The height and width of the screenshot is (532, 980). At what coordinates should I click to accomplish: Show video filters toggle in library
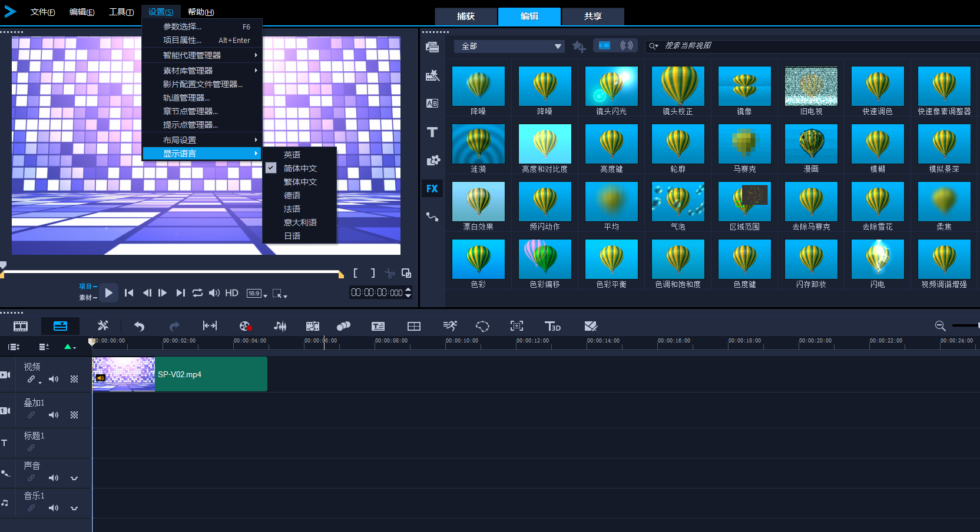click(604, 45)
